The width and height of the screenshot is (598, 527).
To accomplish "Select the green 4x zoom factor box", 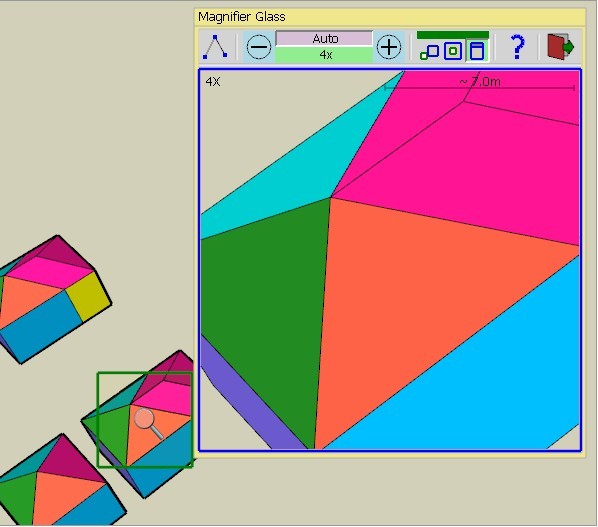I will click(x=324, y=55).
